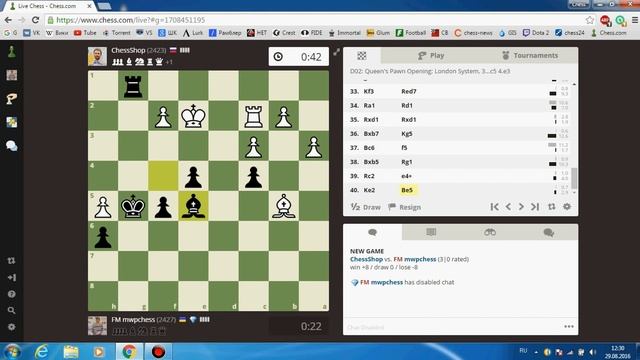Open Windows Start menu
The height and width of the screenshot is (360, 640).
pos(12,351)
